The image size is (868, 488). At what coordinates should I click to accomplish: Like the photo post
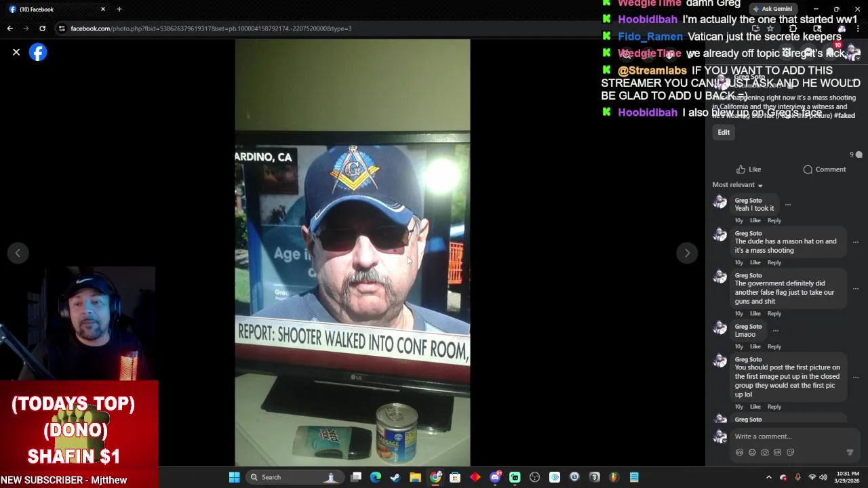click(749, 169)
